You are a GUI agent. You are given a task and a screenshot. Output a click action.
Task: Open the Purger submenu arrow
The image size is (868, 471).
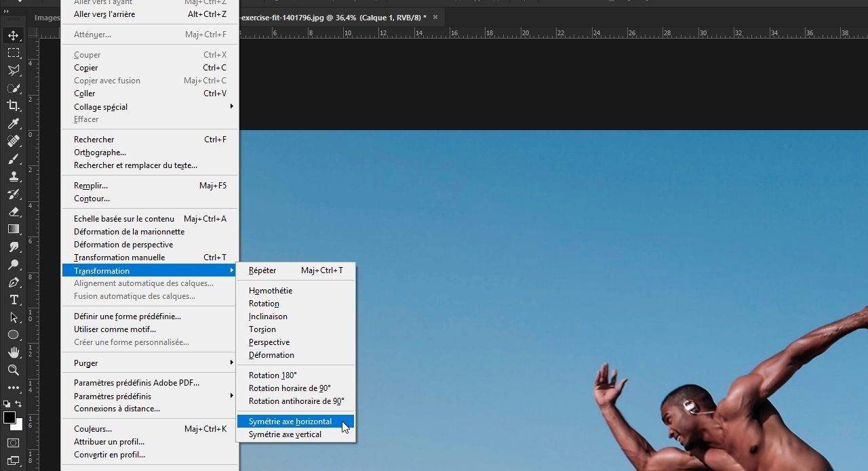tap(231, 363)
